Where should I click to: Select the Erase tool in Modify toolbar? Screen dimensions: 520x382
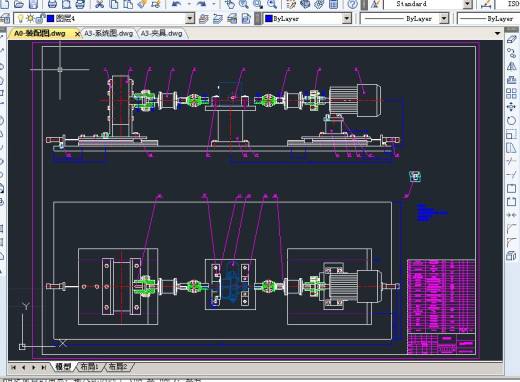(511, 39)
